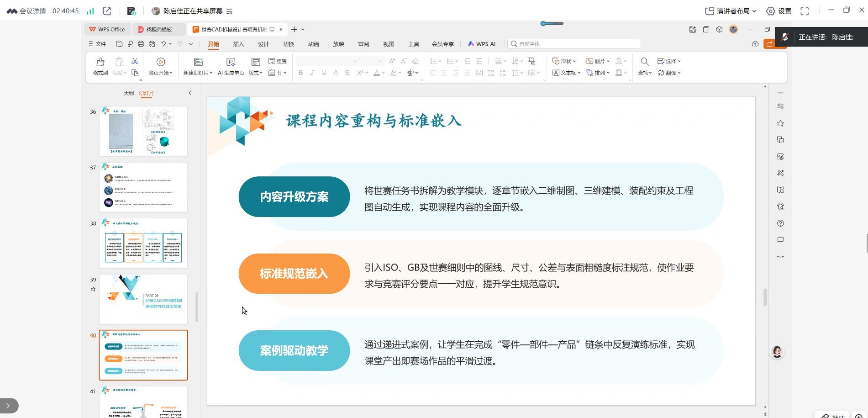The image size is (868, 418).
Task: Click the font color swatch
Action: point(376,73)
